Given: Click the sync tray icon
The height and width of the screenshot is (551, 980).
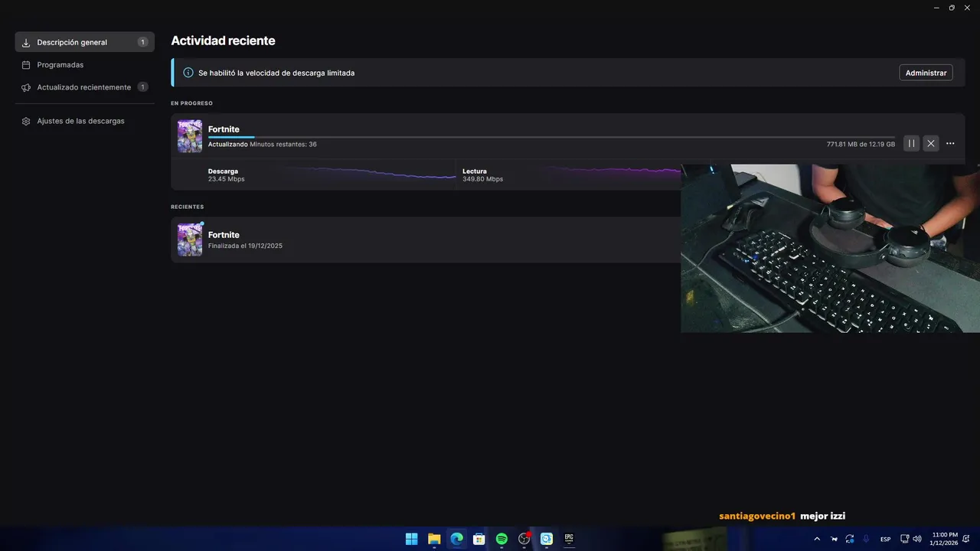Looking at the screenshot, I should 850,539.
